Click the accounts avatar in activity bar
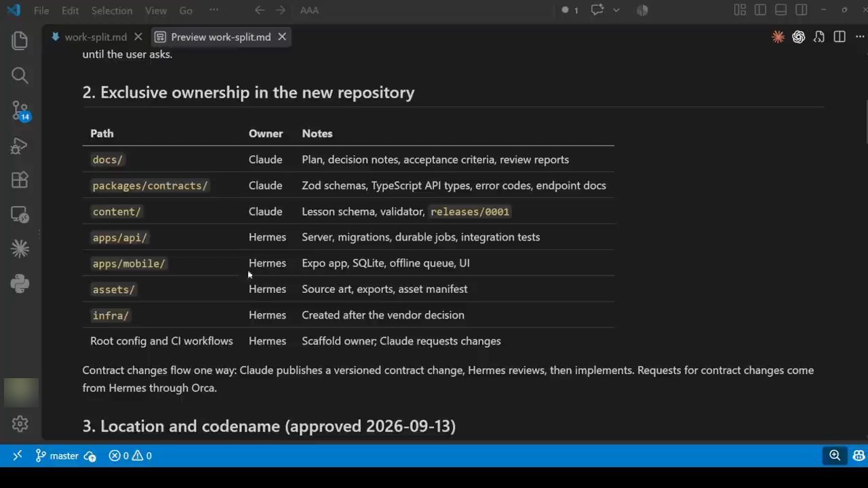The height and width of the screenshot is (488, 868). (x=21, y=392)
